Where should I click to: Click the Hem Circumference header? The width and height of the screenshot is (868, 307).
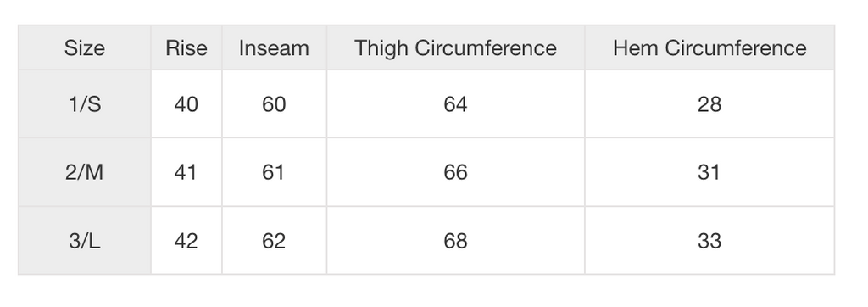point(709,48)
